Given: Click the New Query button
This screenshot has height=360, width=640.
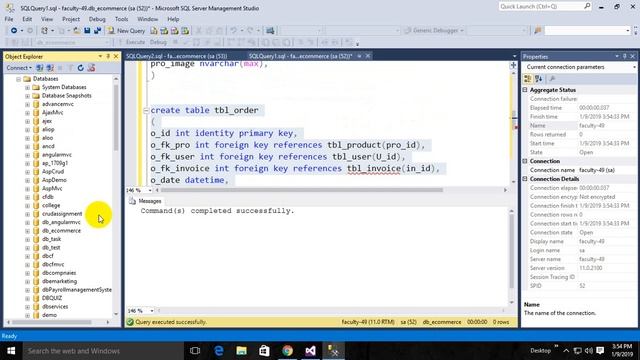Looking at the screenshot, I should click(127, 31).
